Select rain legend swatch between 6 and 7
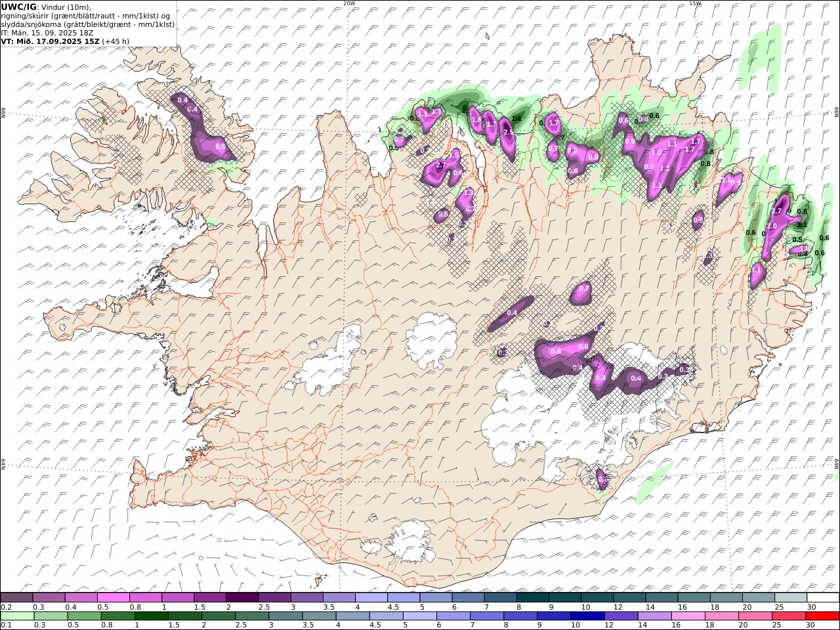Image resolution: width=840 pixels, height=630 pixels. [x=453, y=616]
